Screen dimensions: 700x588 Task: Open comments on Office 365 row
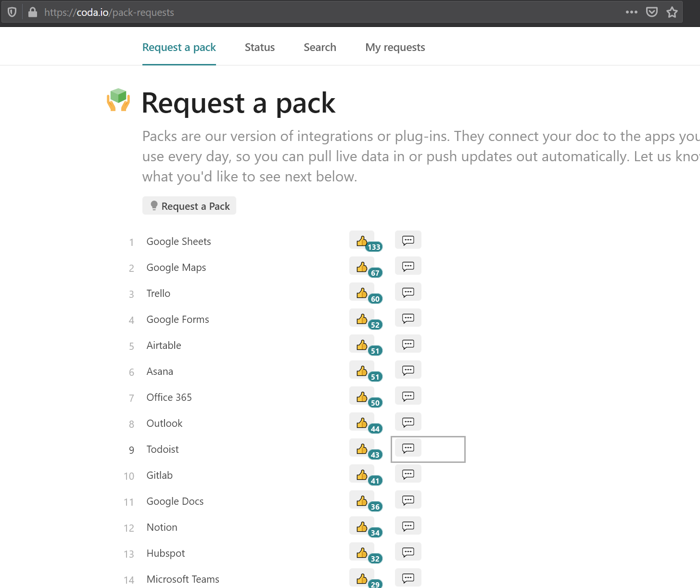tap(408, 396)
